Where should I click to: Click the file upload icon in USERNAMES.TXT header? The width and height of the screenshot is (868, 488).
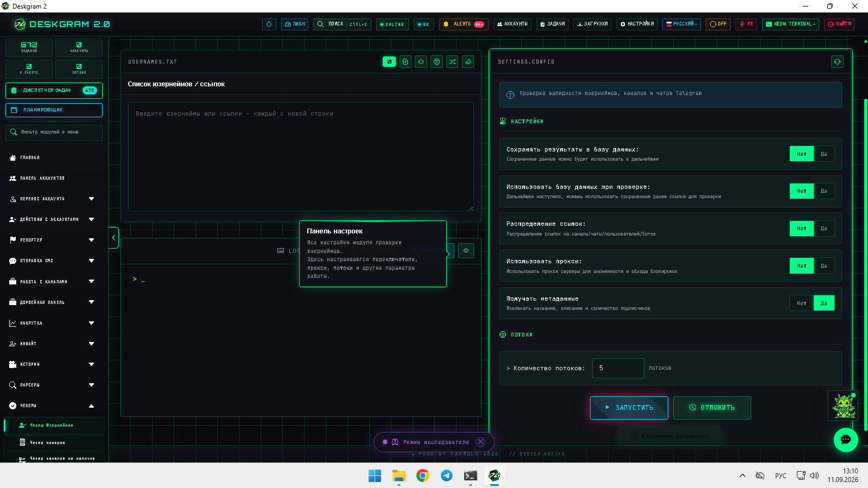[405, 62]
